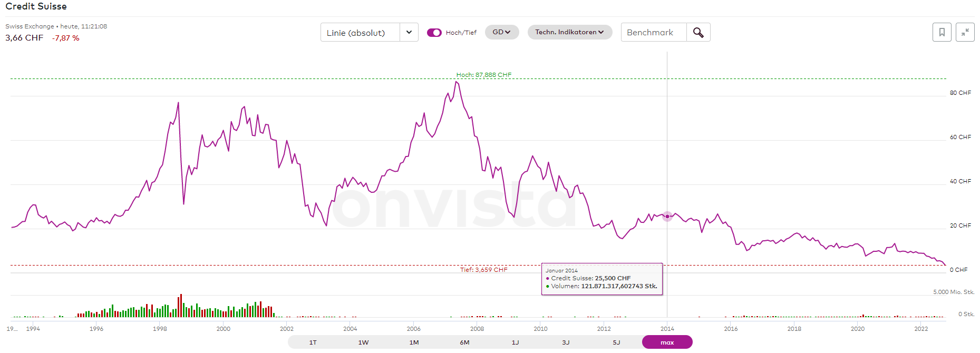This screenshot has height=353, width=980.
Task: Click the Tief: 3,659 CHF label
Action: pyautogui.click(x=483, y=270)
